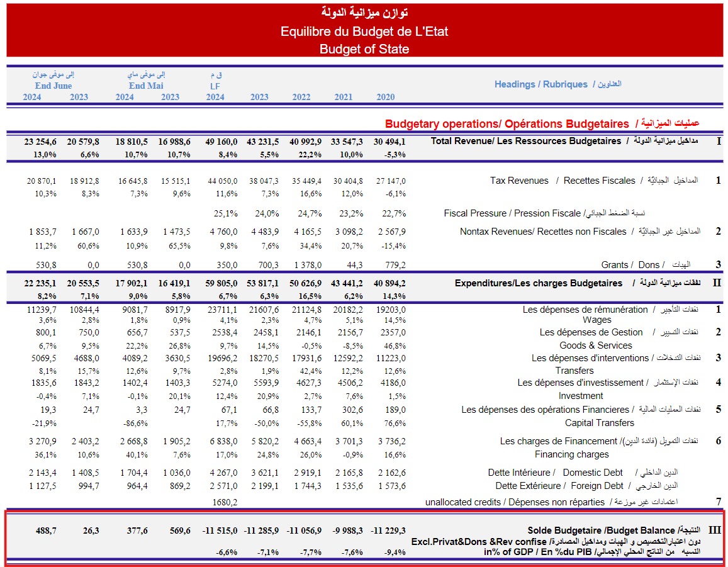Image resolution: width=728 pixels, height=567 pixels.
Task: Select the 'LF' column header
Action: 215,86
